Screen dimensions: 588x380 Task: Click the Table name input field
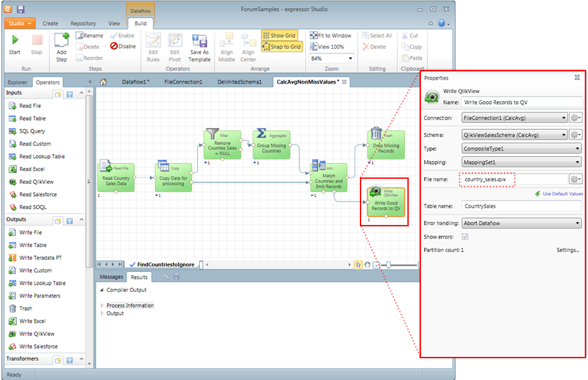coord(521,206)
